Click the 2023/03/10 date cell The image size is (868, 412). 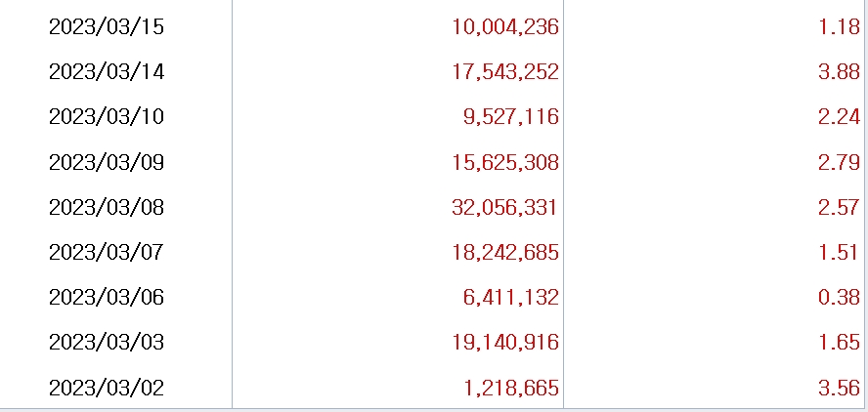point(107,117)
